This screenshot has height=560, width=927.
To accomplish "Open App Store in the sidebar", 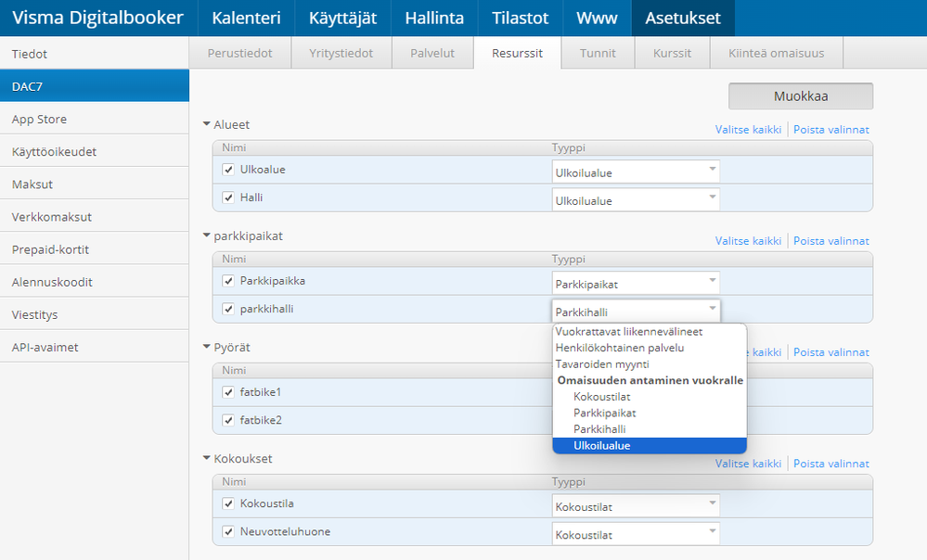I will (39, 119).
